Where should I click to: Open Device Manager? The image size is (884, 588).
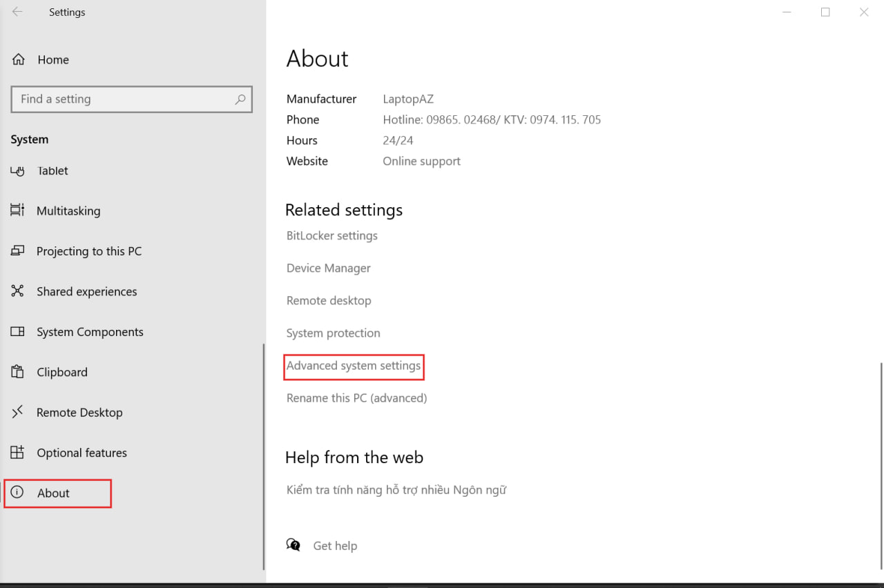pos(328,268)
